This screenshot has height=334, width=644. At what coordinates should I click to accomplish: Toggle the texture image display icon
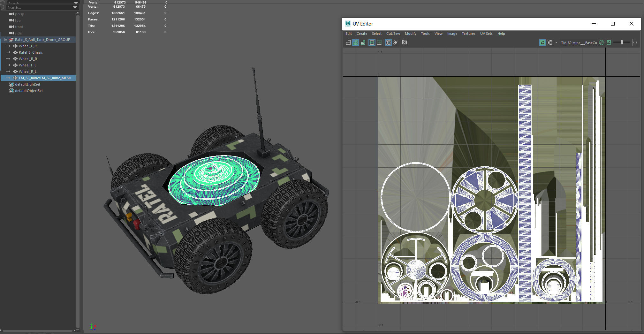tap(542, 42)
